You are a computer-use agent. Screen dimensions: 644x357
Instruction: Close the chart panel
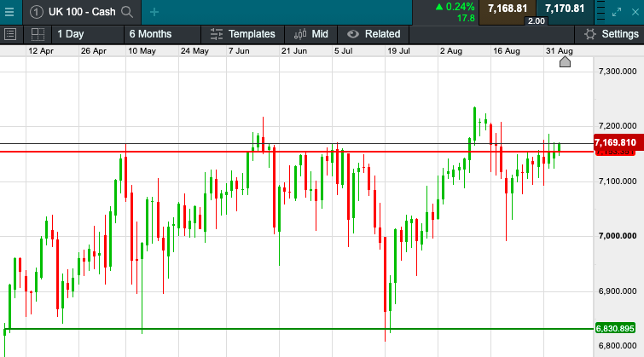point(635,11)
